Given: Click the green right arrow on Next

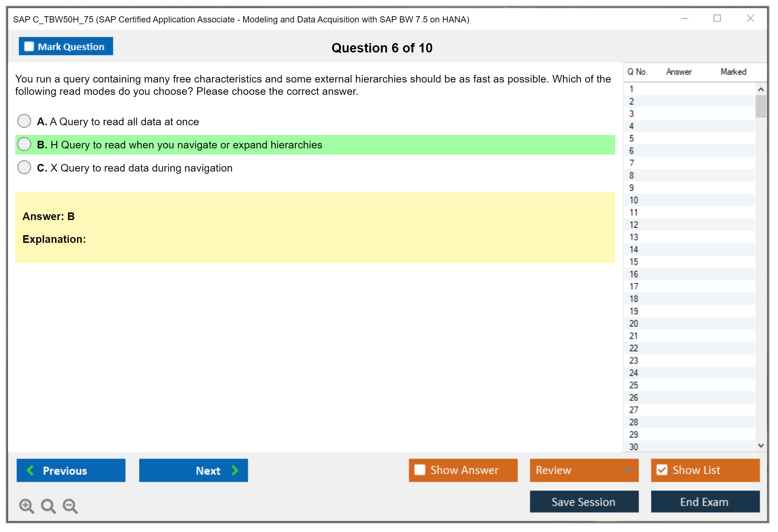Looking at the screenshot, I should 235,470.
